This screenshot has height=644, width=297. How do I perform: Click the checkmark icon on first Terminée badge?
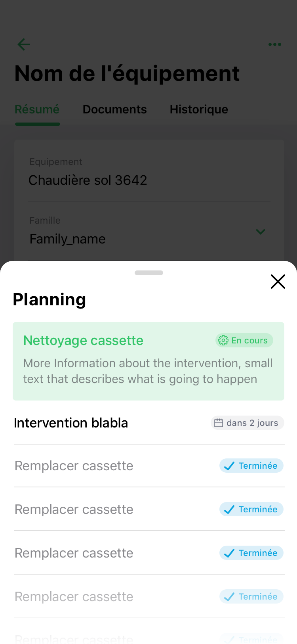point(229,466)
